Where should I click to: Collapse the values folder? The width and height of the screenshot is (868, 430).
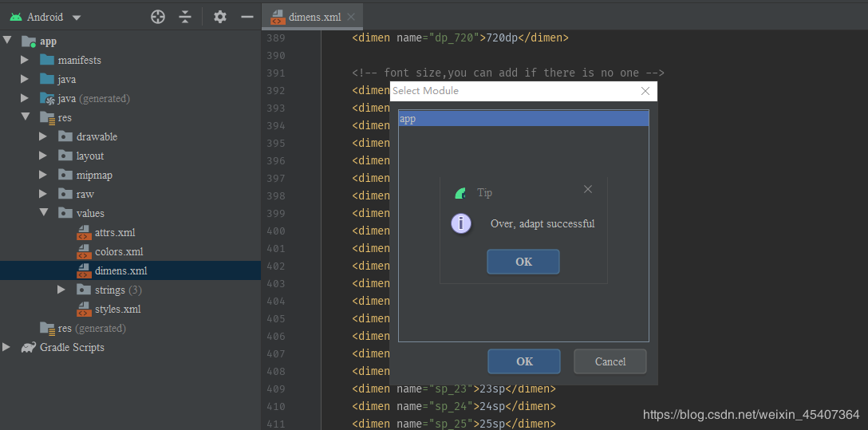43,213
